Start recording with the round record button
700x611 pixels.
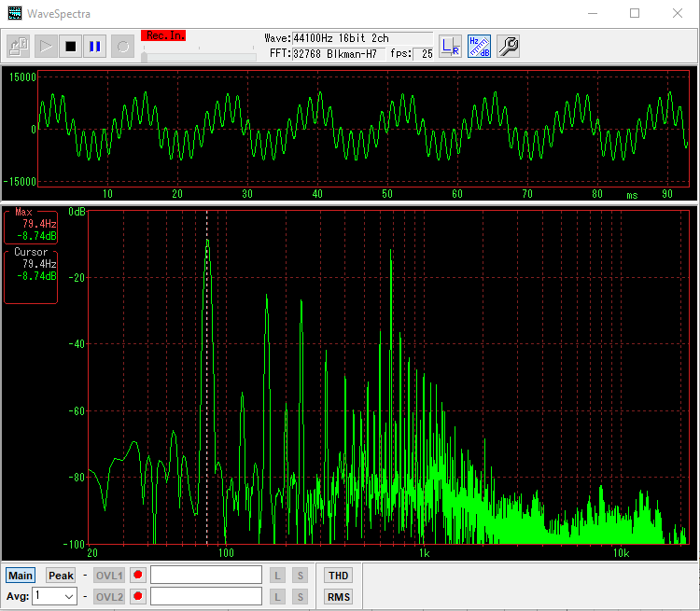[x=123, y=47]
